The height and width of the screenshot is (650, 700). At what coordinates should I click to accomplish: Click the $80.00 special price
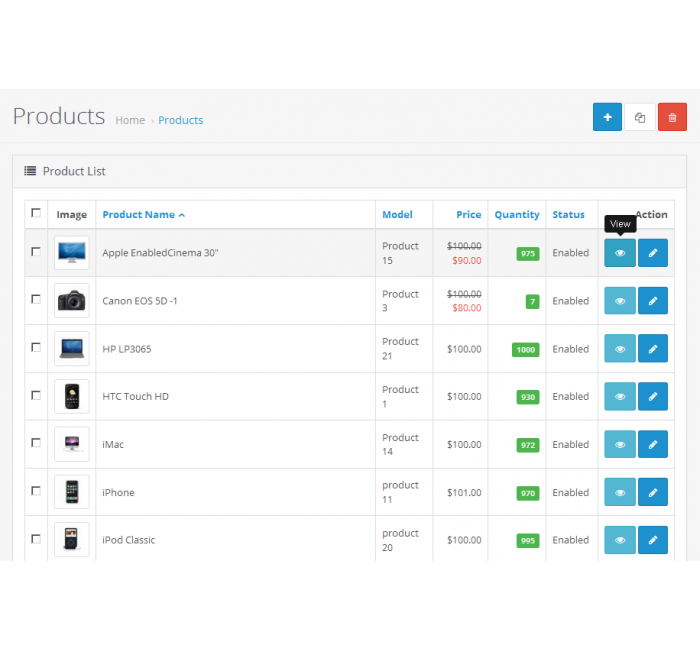pos(467,308)
